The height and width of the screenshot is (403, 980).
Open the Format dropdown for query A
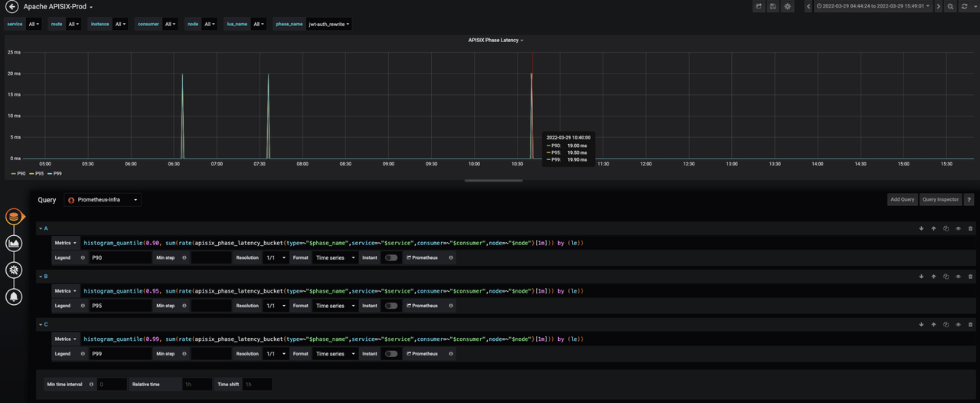pyautogui.click(x=335, y=258)
